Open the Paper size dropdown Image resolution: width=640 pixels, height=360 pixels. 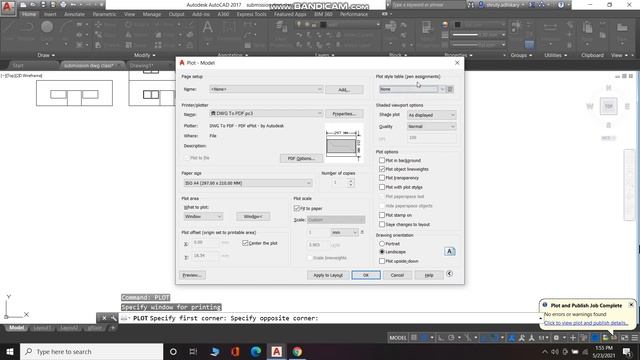(x=248, y=183)
